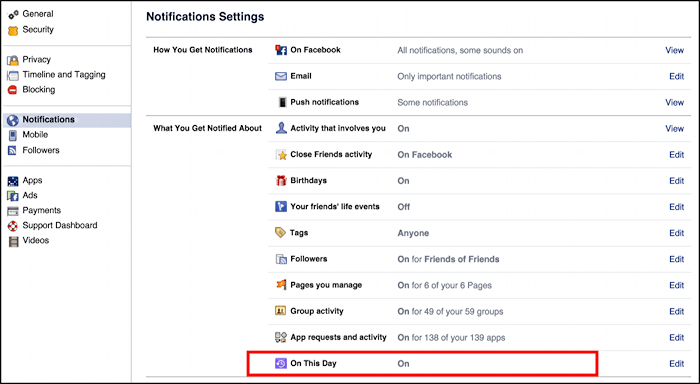Click the Security badge icon
The image size is (700, 384).
tap(13, 30)
